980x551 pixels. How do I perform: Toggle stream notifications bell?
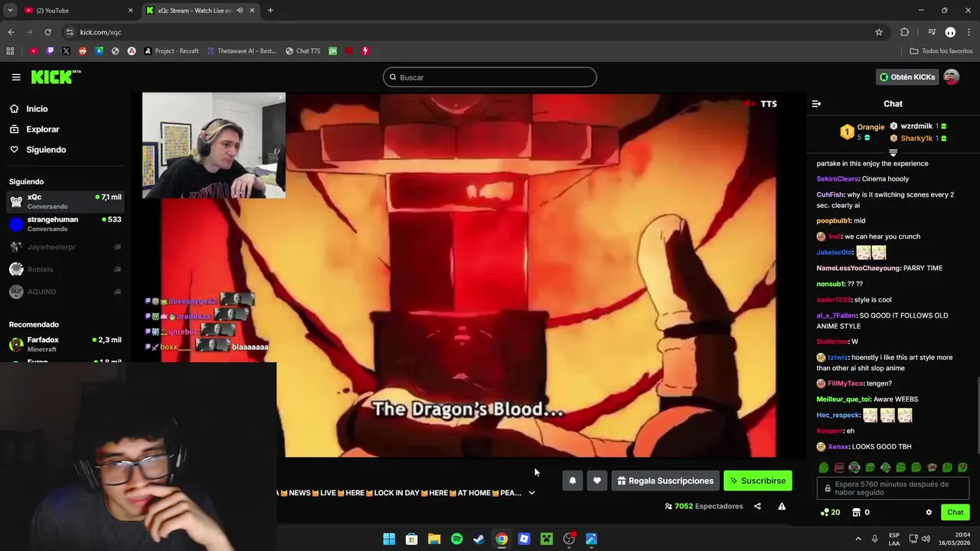(x=572, y=481)
